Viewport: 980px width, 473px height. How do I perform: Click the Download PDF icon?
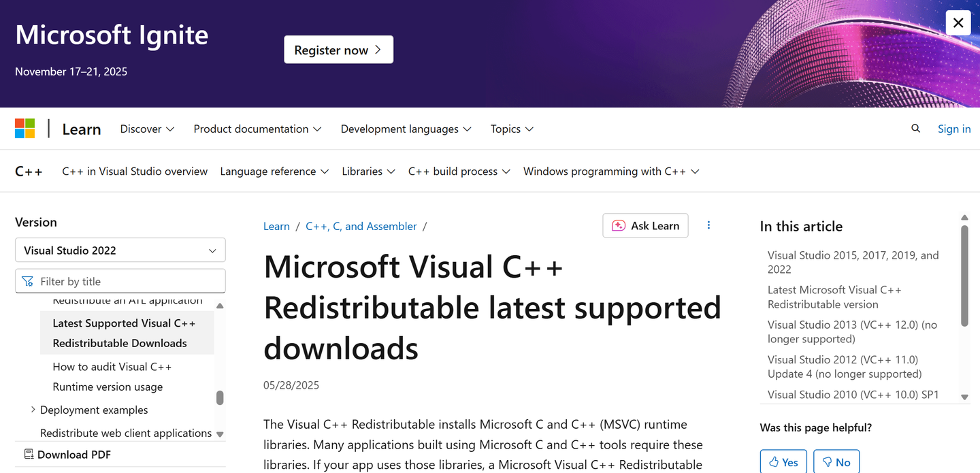pyautogui.click(x=29, y=454)
